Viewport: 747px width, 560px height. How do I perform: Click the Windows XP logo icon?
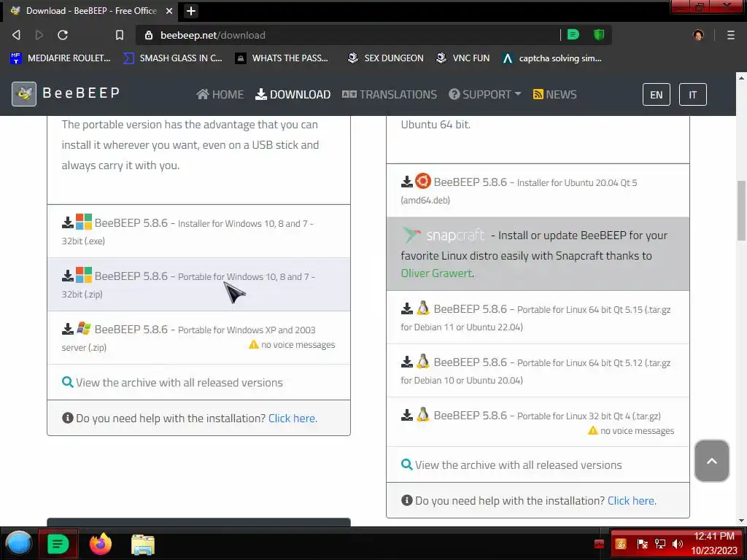pyautogui.click(x=84, y=328)
